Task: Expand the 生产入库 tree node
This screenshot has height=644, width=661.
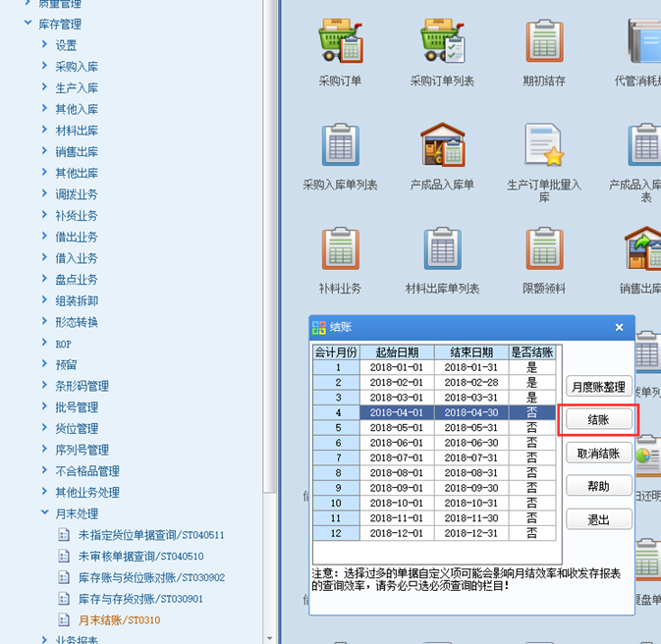Action: (44, 86)
